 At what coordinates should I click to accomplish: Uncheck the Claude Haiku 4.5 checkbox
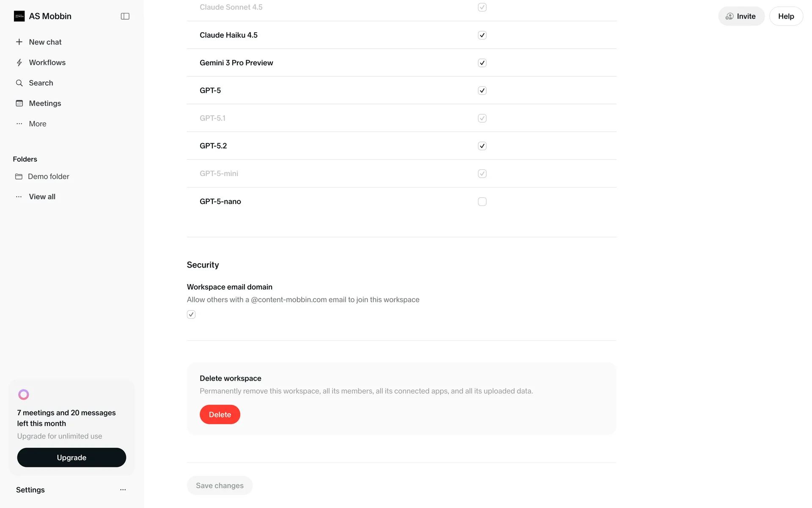pyautogui.click(x=482, y=35)
